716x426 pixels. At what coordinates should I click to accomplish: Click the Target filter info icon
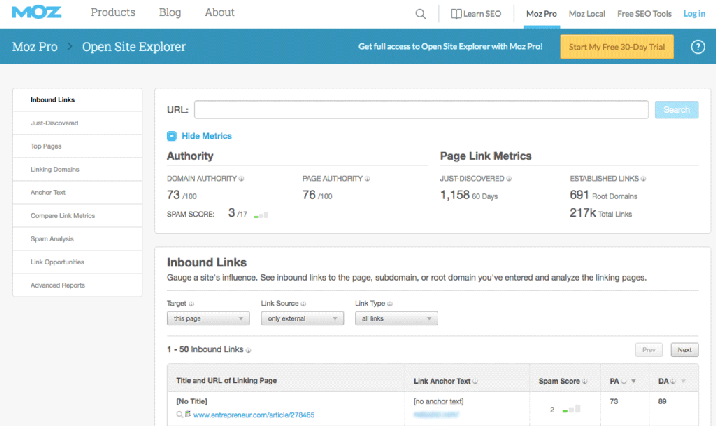[x=191, y=304]
